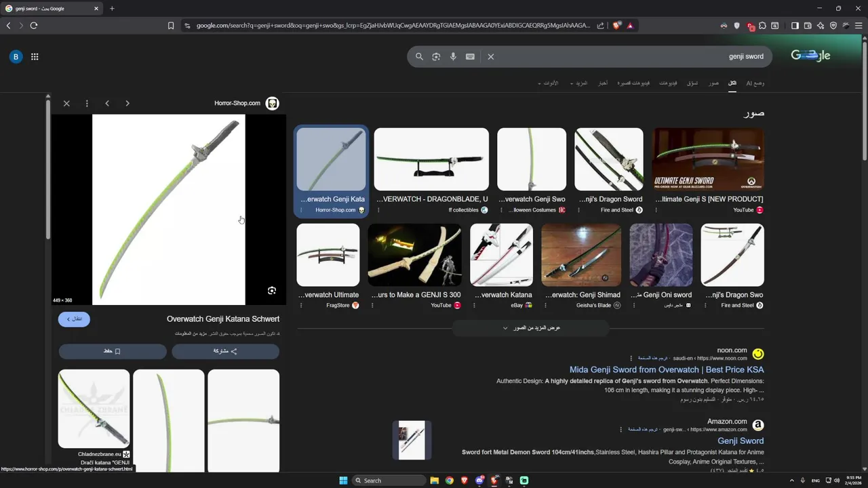
Task: Start voice search with the microphone
Action: (453, 57)
